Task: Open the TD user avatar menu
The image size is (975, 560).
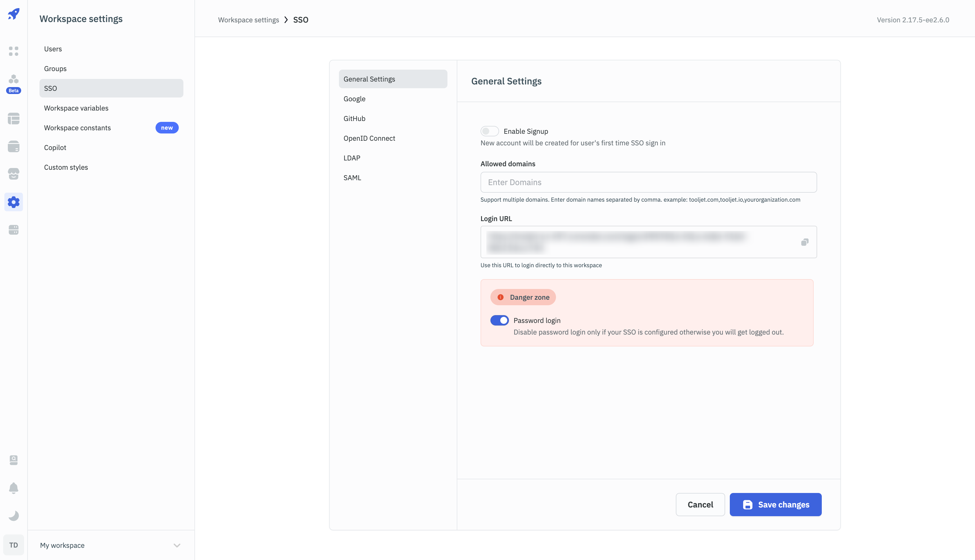Action: pos(13,545)
